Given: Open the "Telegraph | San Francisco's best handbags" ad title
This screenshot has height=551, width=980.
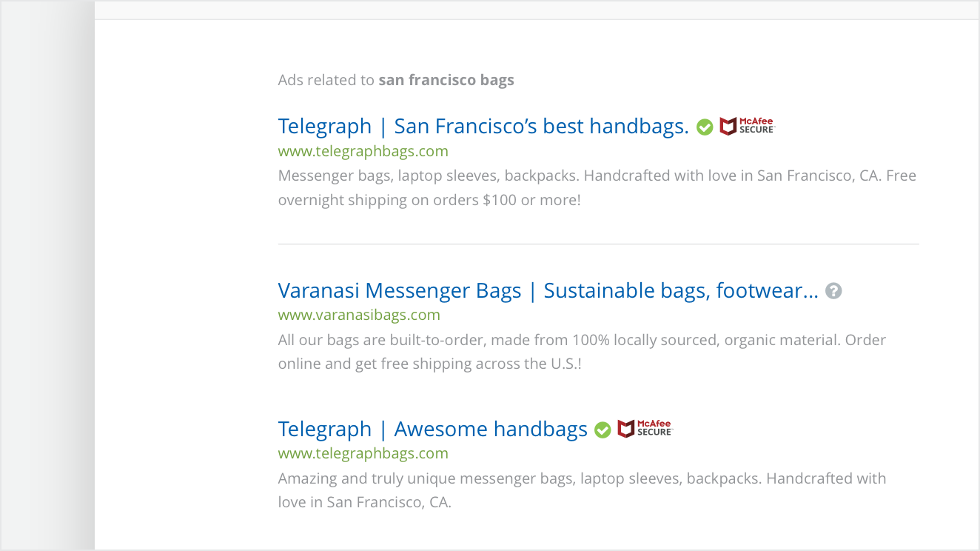Looking at the screenshot, I should tap(483, 127).
